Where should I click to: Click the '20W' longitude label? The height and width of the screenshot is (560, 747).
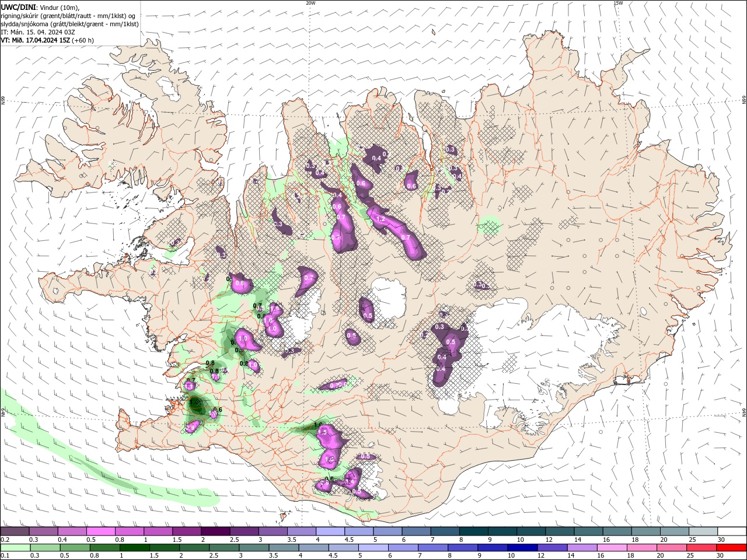tap(310, 3)
